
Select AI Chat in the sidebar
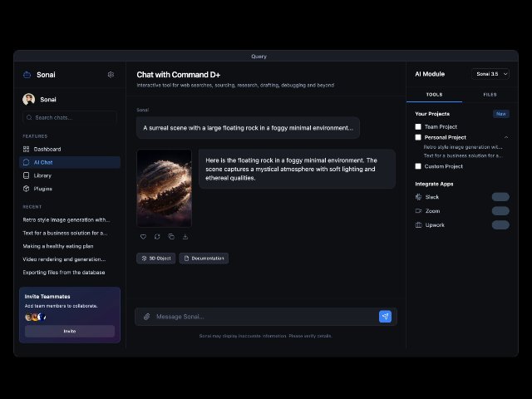70,162
